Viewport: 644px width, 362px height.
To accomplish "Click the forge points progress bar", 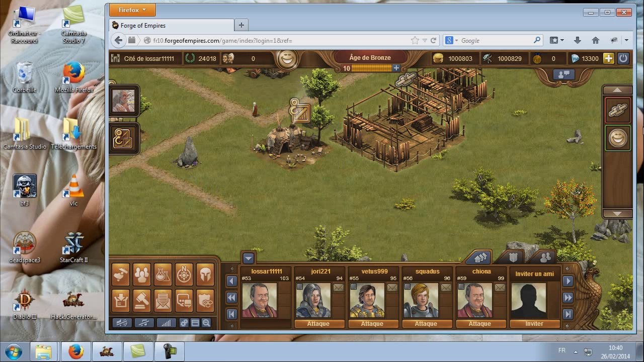I will 371,68.
